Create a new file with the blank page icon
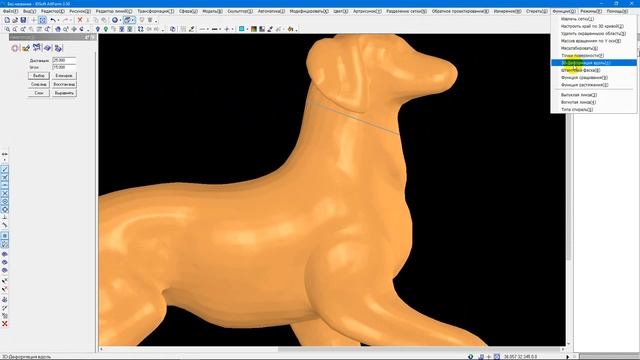Viewport: 640px width, 360px height. tap(7, 20)
